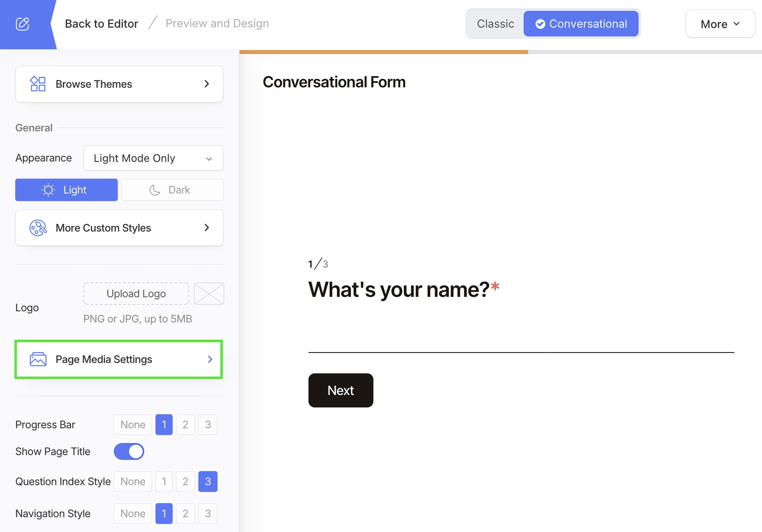Click the empty logo placeholder image
This screenshot has height=532, width=762.
click(x=209, y=294)
